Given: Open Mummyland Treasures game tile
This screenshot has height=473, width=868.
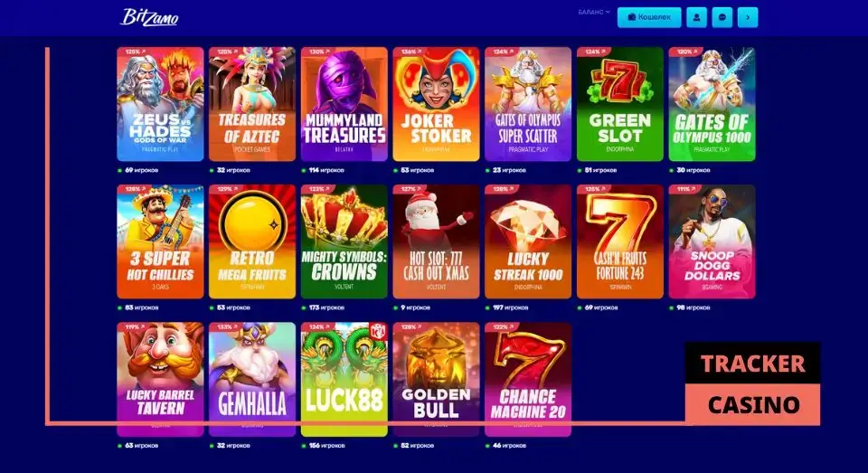Looking at the screenshot, I should tap(344, 104).
